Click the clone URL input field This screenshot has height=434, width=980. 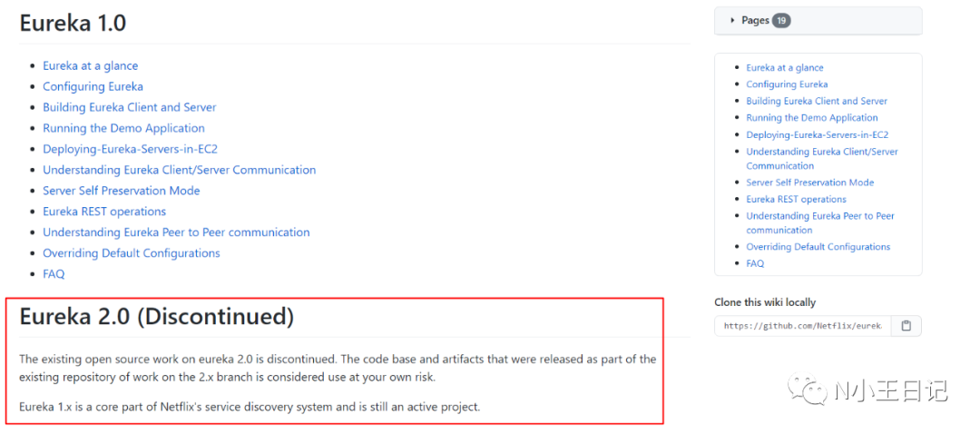[x=802, y=326]
